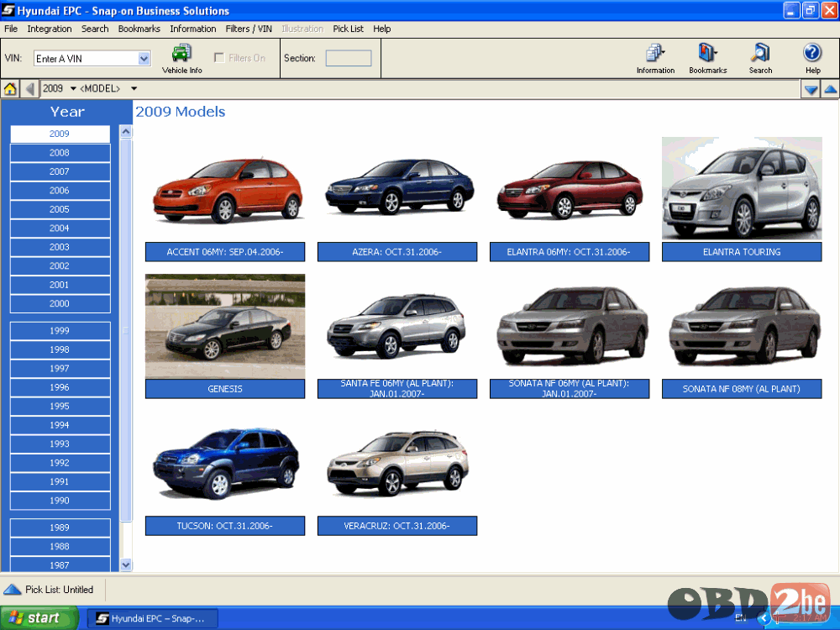Image resolution: width=840 pixels, height=630 pixels.
Task: Click the silver Elantra Touring thumbnail
Action: 742,188
